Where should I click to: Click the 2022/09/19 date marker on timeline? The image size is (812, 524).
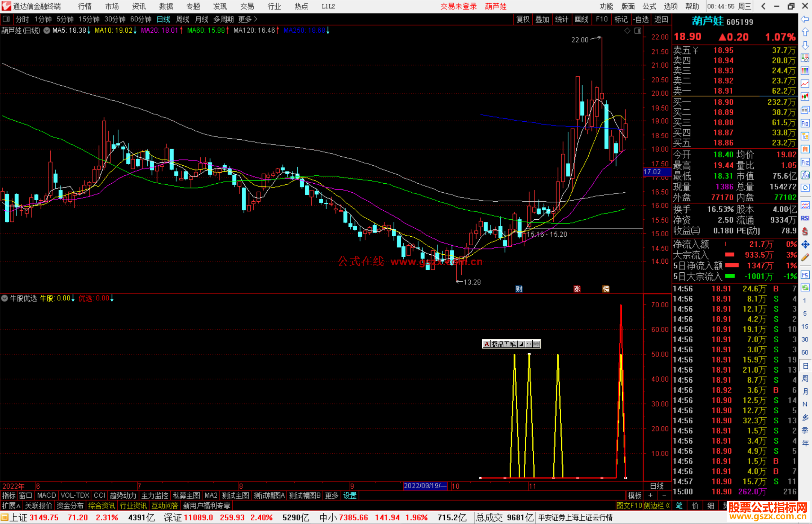[x=425, y=486]
